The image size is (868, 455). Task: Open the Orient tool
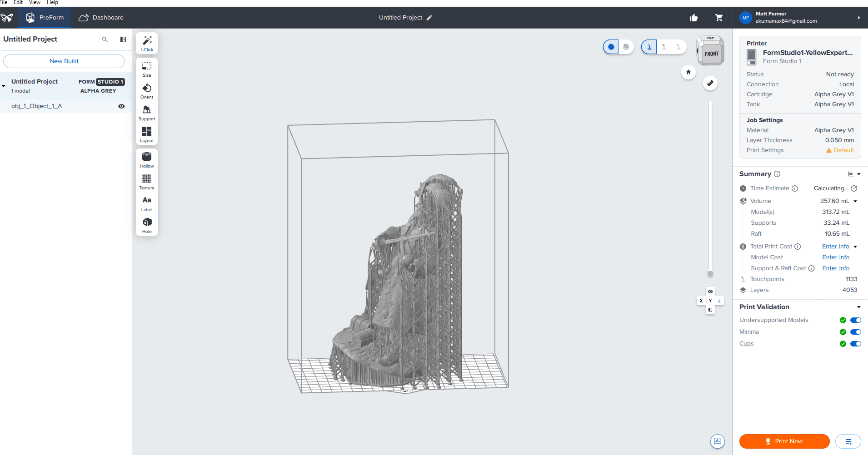point(147,91)
